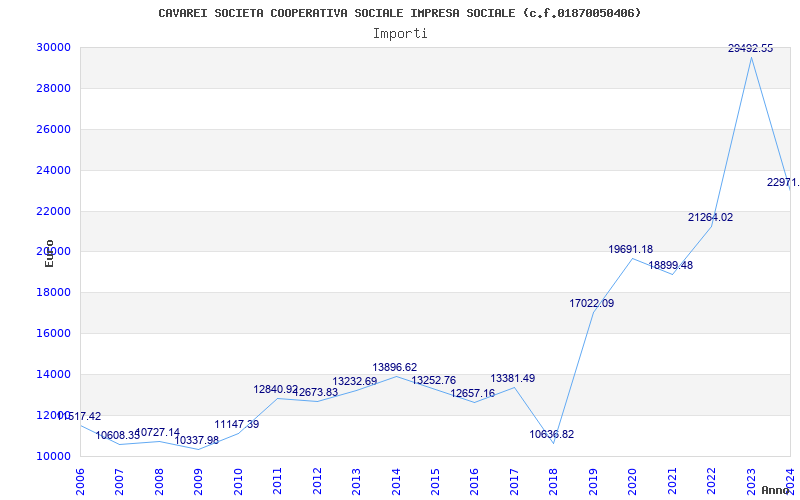
Task: Click the 18000 y-axis tick label
Action: pos(53,292)
